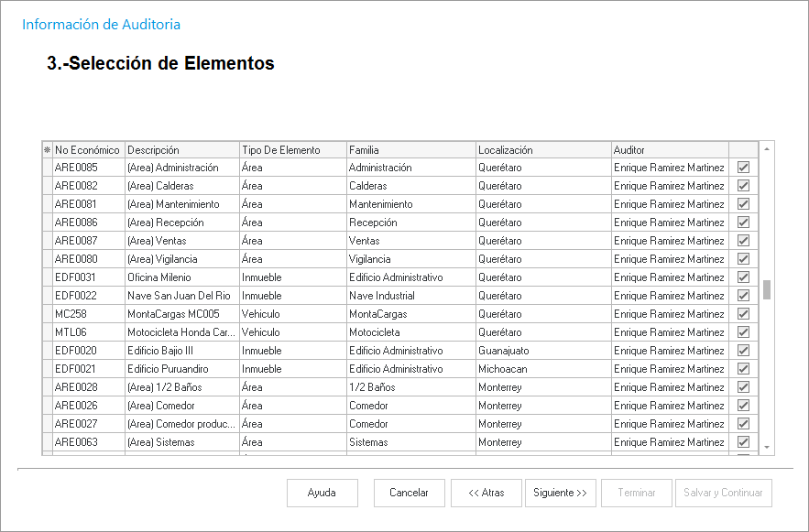
Task: Proceed with the Siguiente >> button
Action: (x=560, y=493)
